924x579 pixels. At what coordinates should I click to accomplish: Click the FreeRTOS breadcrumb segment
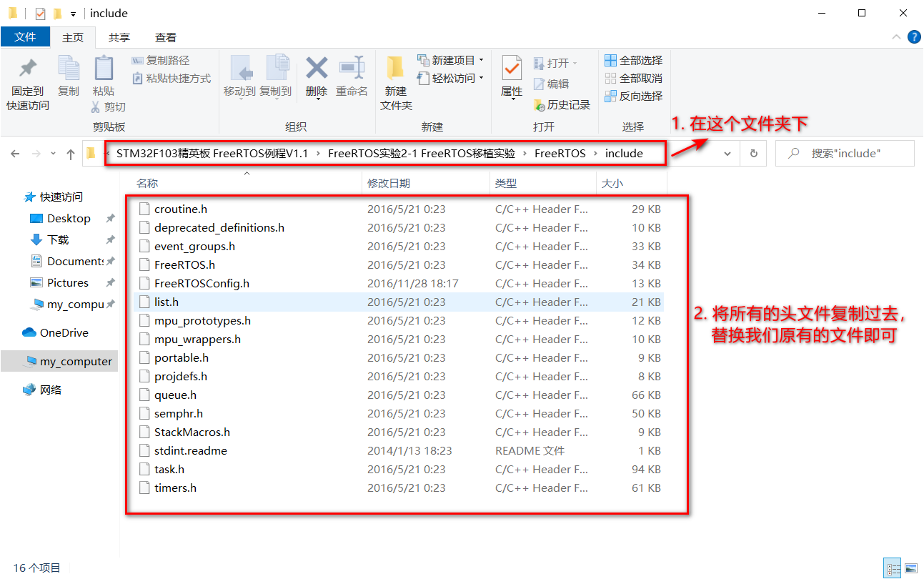click(x=560, y=154)
